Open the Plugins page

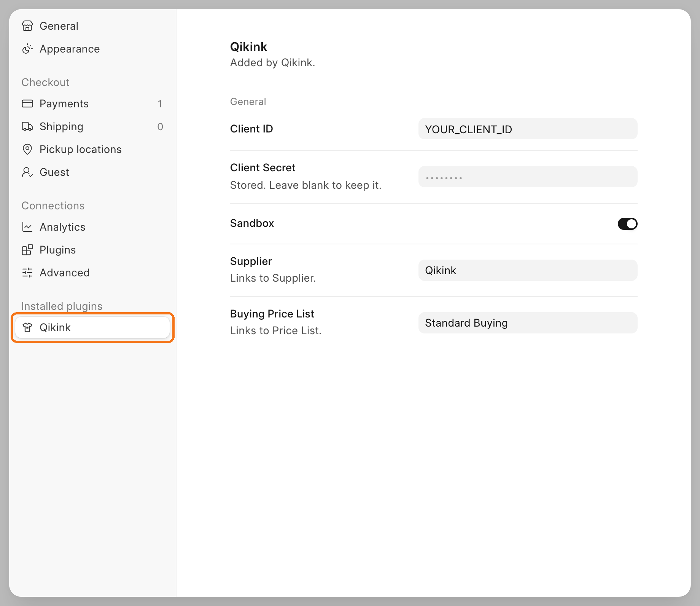click(x=92, y=250)
